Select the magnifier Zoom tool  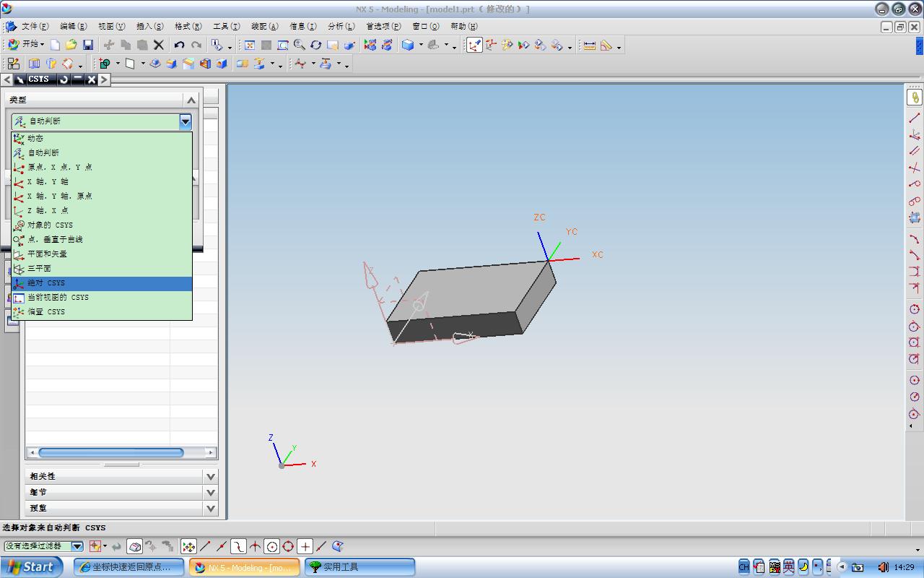300,45
